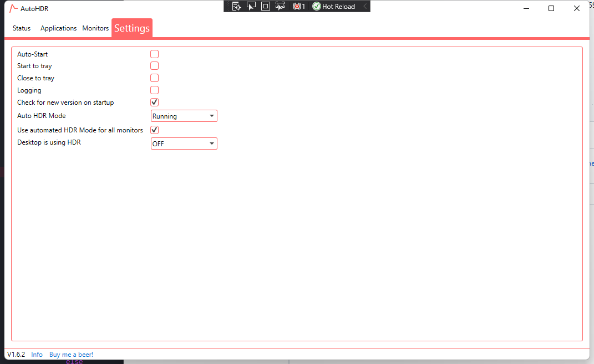Image resolution: width=594 pixels, height=364 pixels.
Task: Uncheck Use automated HDR Mode for all monitors
Action: (155, 130)
